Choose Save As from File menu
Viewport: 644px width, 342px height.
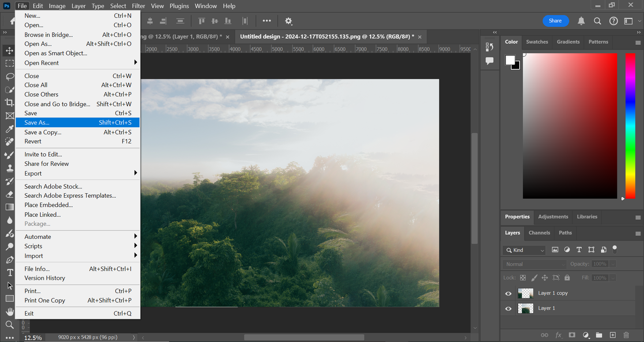click(x=37, y=123)
